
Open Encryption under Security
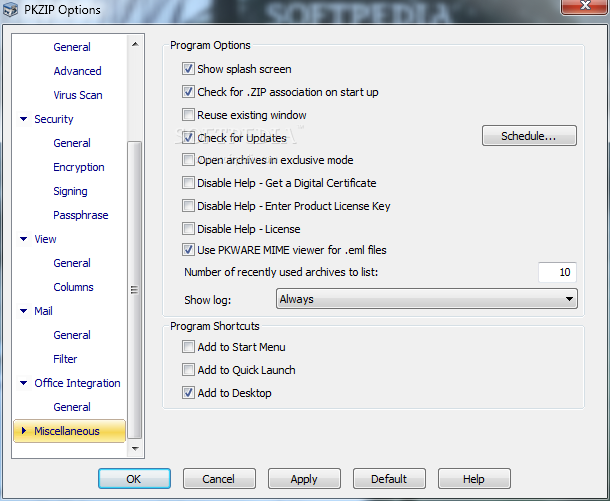[x=79, y=167]
